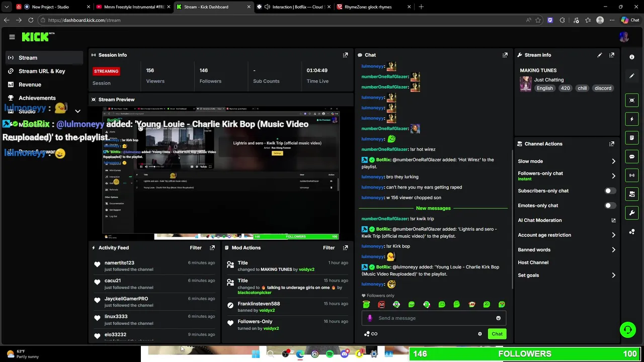644x362 pixels.
Task: Edit stream info with pencil icon in panel header
Action: [599, 55]
